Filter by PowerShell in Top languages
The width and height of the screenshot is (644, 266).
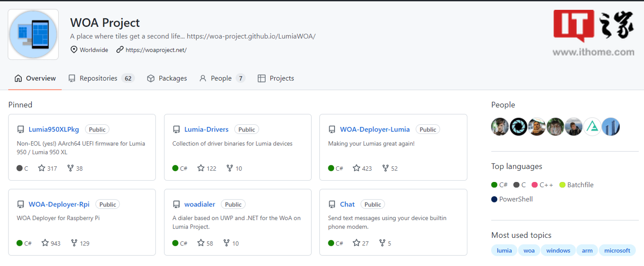[516, 199]
